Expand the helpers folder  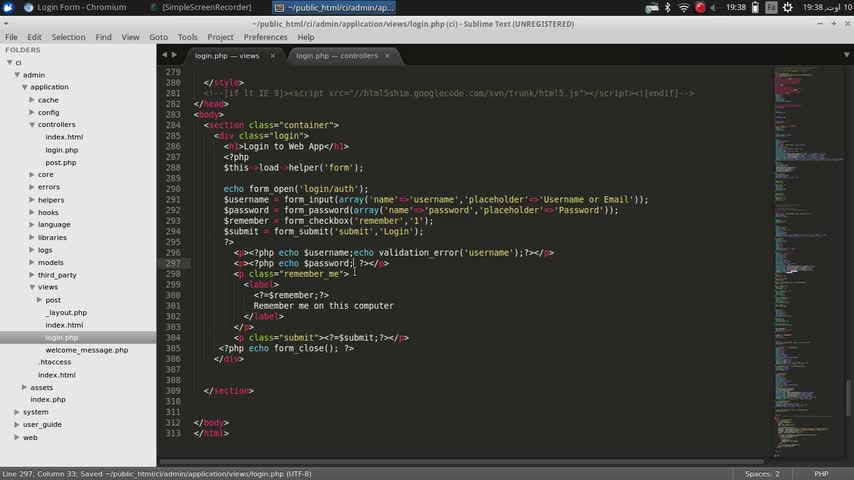[32, 200]
